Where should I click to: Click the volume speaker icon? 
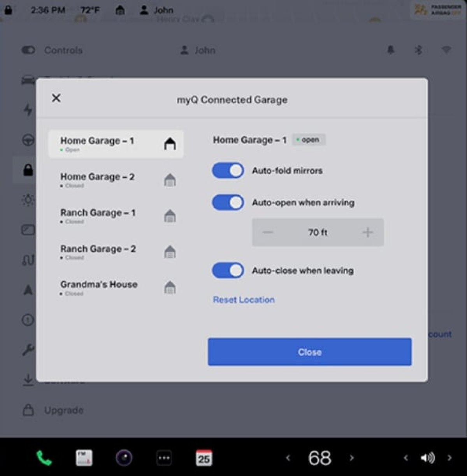427,458
